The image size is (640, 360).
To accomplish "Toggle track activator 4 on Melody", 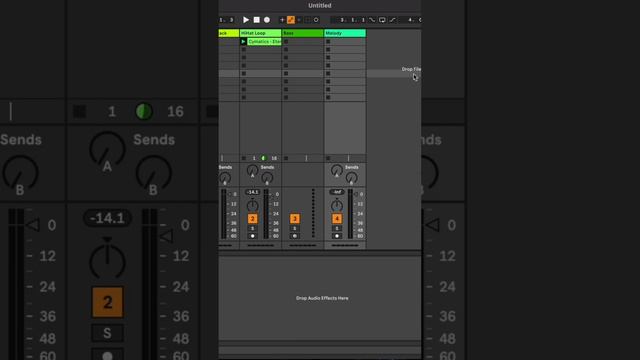I will (337, 219).
